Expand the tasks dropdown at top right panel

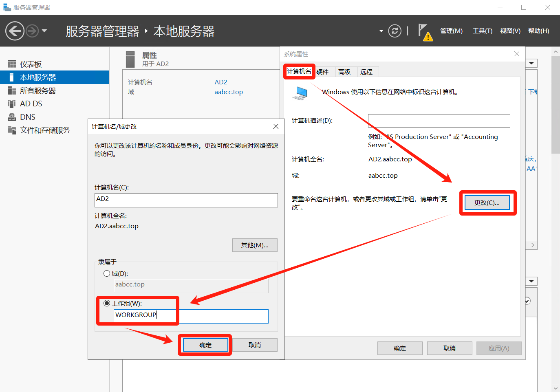pos(531,64)
